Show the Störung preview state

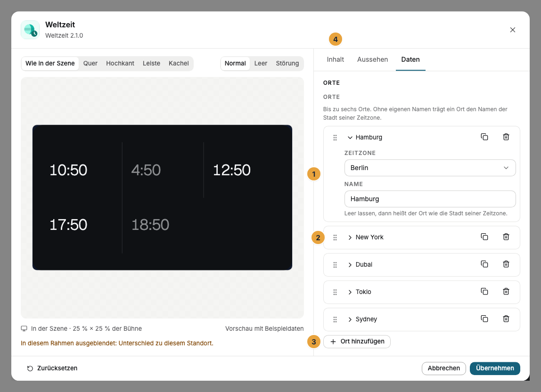pyautogui.click(x=287, y=64)
